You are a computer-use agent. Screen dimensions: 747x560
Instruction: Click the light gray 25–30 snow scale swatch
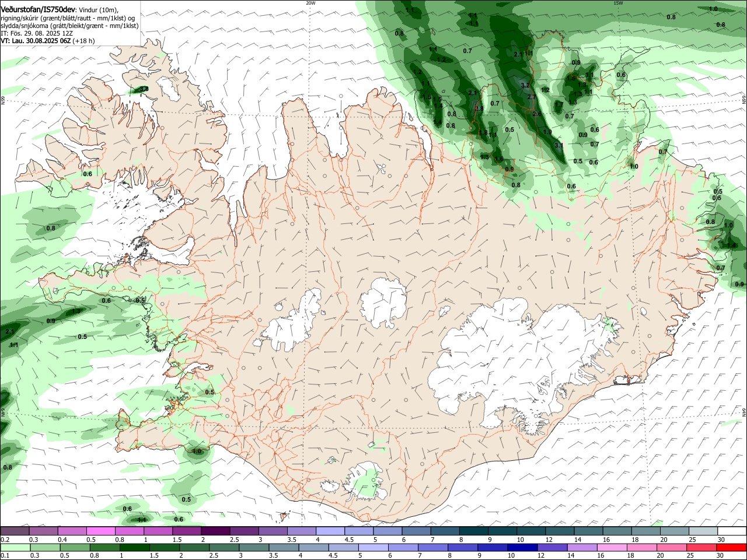(703, 531)
